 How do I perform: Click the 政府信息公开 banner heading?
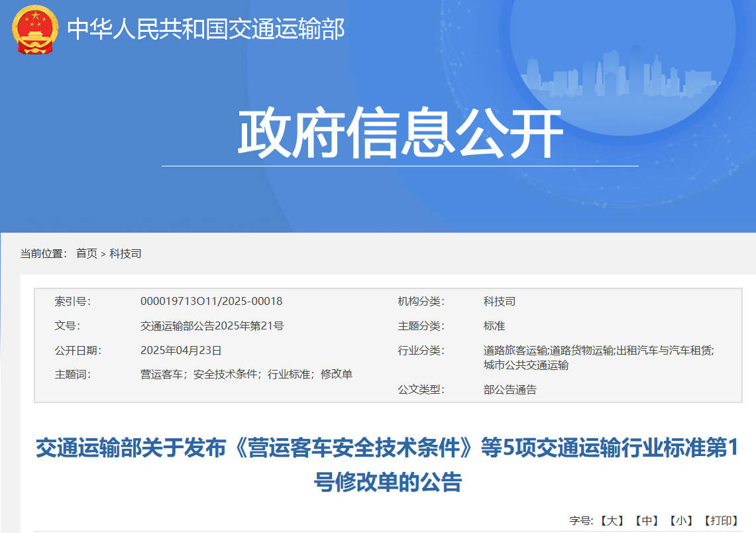tap(400, 133)
